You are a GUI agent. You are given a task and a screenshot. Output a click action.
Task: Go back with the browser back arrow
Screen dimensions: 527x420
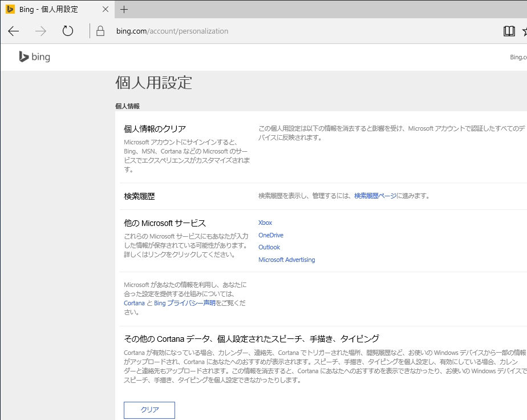[x=14, y=31]
